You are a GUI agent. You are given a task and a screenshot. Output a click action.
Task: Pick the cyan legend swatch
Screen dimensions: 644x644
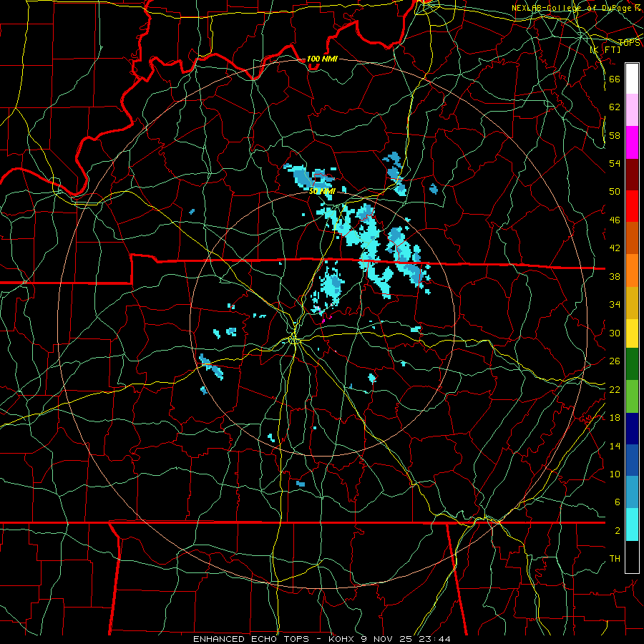pos(632,525)
